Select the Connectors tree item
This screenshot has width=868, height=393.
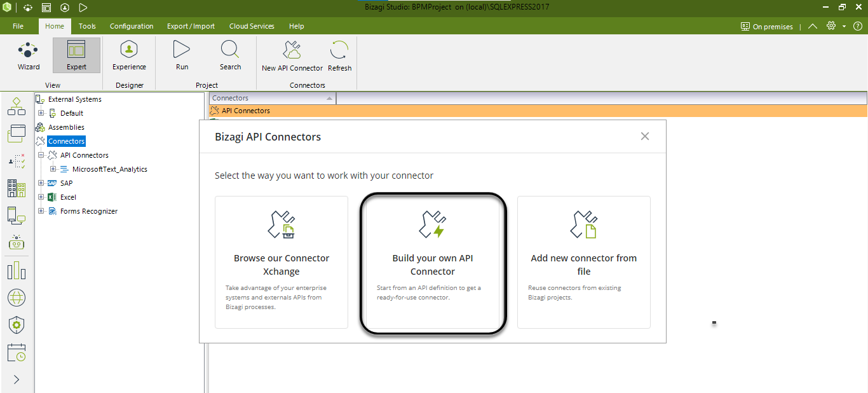66,141
